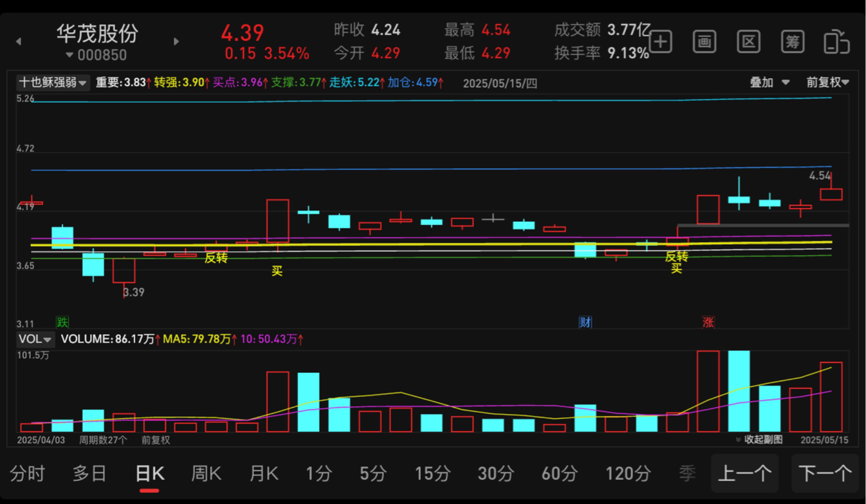The height and width of the screenshot is (504, 866).
Task: Open stock code 000850 dropdown
Action: point(97,55)
